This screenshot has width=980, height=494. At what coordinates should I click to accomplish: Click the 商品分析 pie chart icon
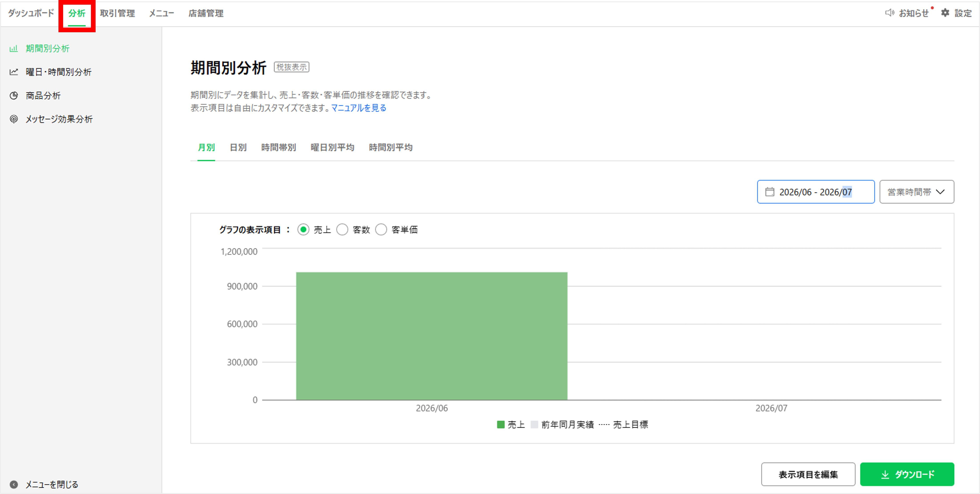[14, 95]
